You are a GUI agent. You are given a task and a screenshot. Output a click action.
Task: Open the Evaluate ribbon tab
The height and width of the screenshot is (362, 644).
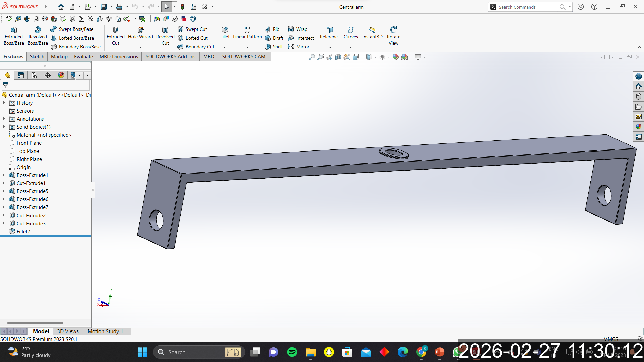(83, 56)
